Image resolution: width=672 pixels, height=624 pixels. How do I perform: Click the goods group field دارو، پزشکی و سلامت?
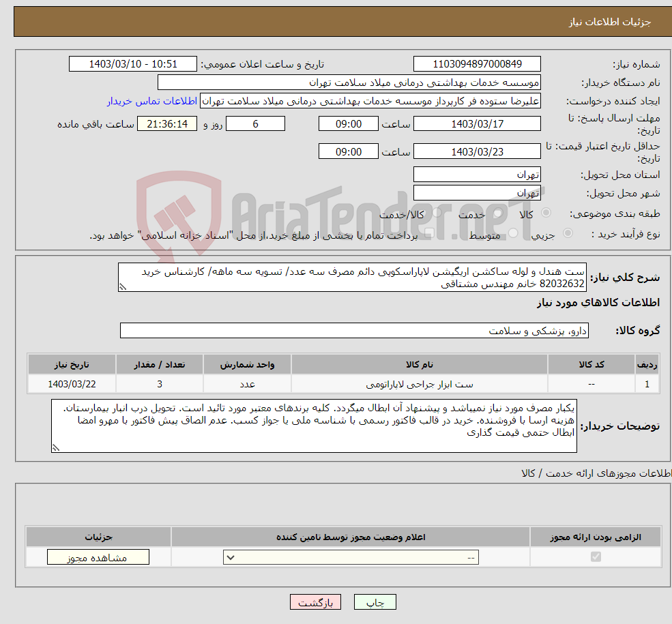point(355,331)
